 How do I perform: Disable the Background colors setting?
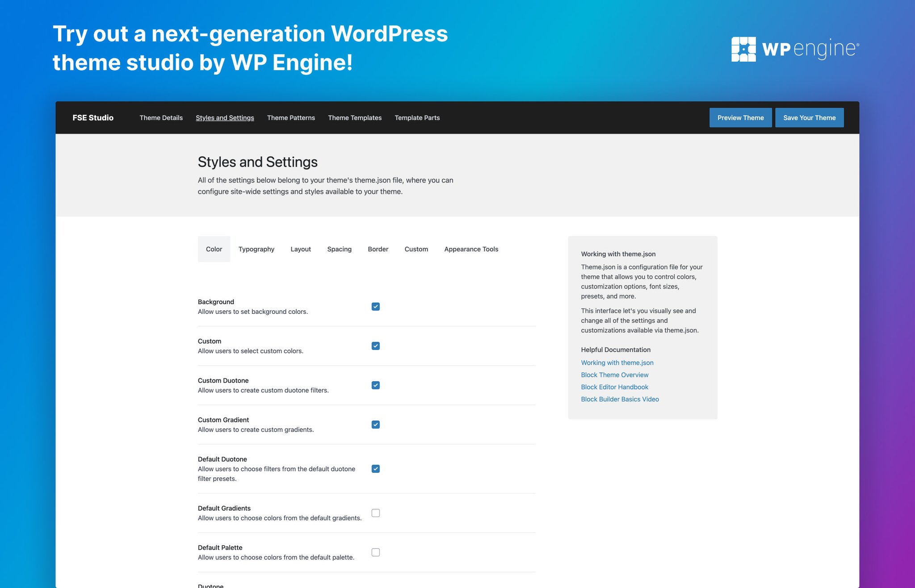coord(376,306)
